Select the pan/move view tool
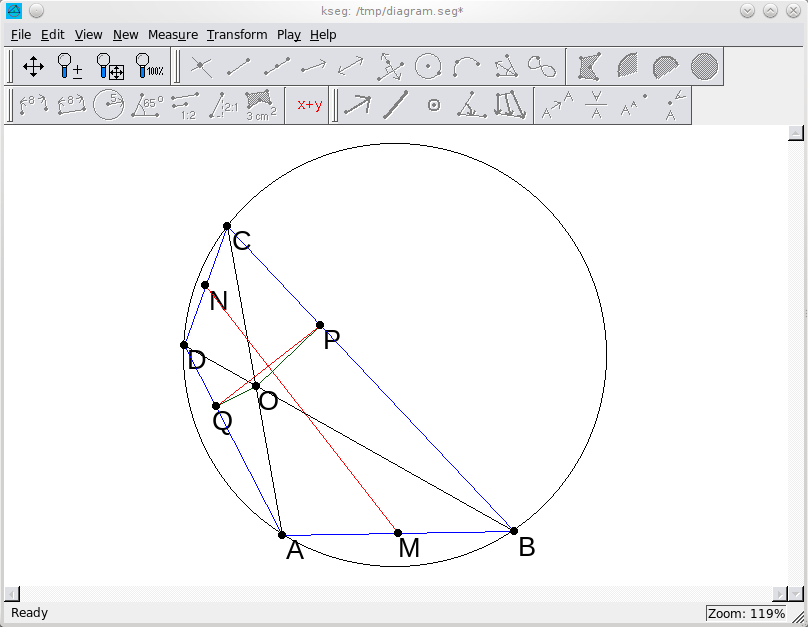This screenshot has width=808, height=627. click(33, 67)
